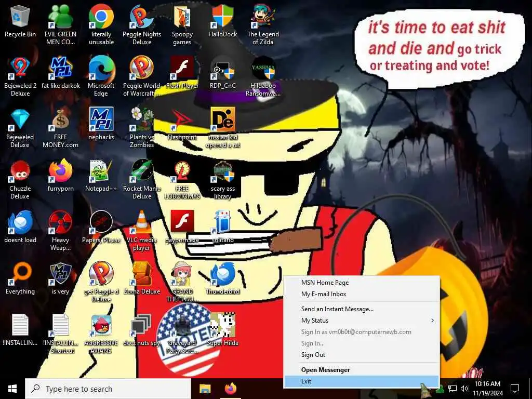Click the Windows Start button
The image size is (532, 399).
pyautogui.click(x=12, y=389)
